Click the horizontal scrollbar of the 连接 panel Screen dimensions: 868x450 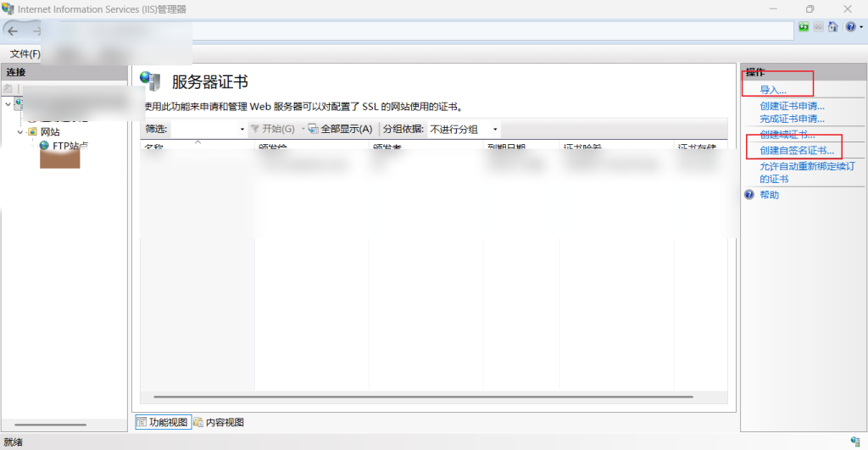click(50, 425)
